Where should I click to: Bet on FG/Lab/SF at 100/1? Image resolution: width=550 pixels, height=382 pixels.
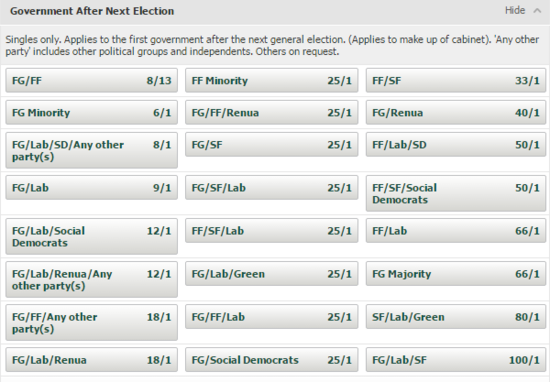pyautogui.click(x=456, y=360)
